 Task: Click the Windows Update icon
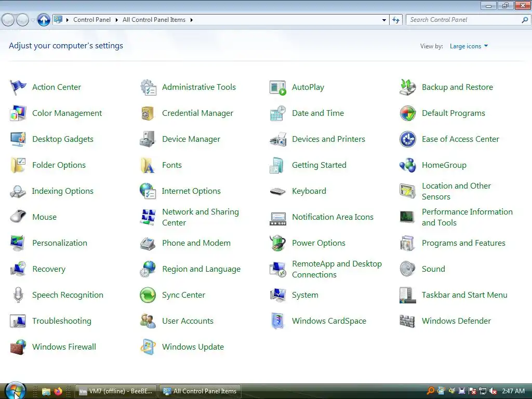(x=148, y=347)
